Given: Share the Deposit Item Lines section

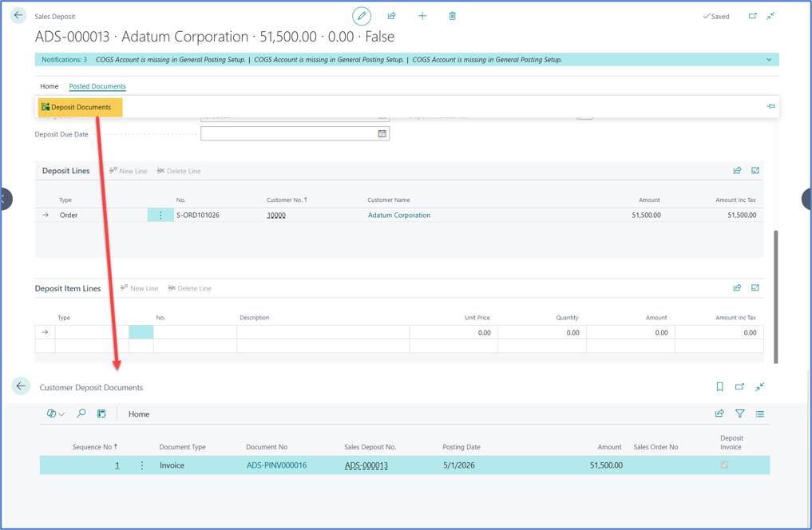Looking at the screenshot, I should (x=737, y=288).
